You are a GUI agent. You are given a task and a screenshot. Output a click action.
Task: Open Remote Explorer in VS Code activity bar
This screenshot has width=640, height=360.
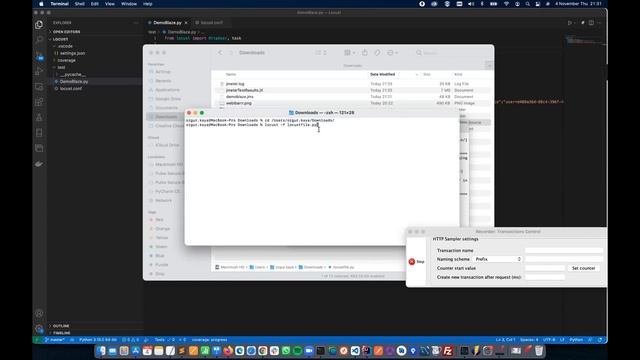pyautogui.click(x=39, y=87)
